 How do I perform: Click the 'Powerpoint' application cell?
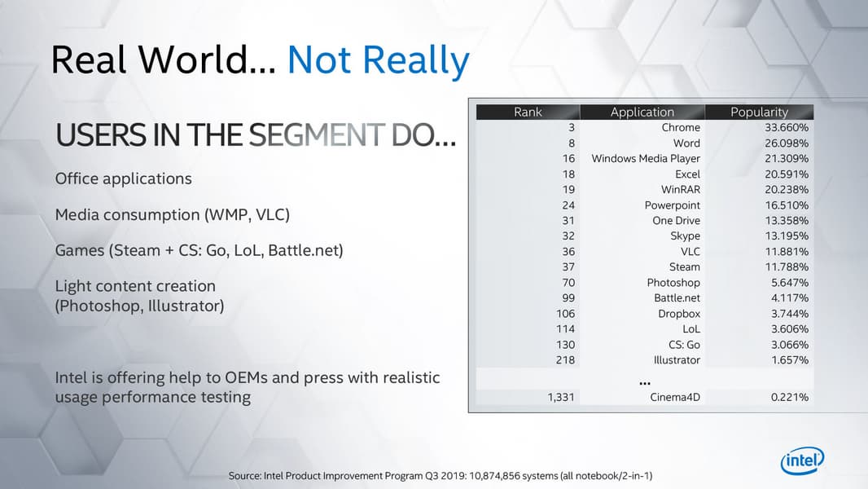pos(672,205)
